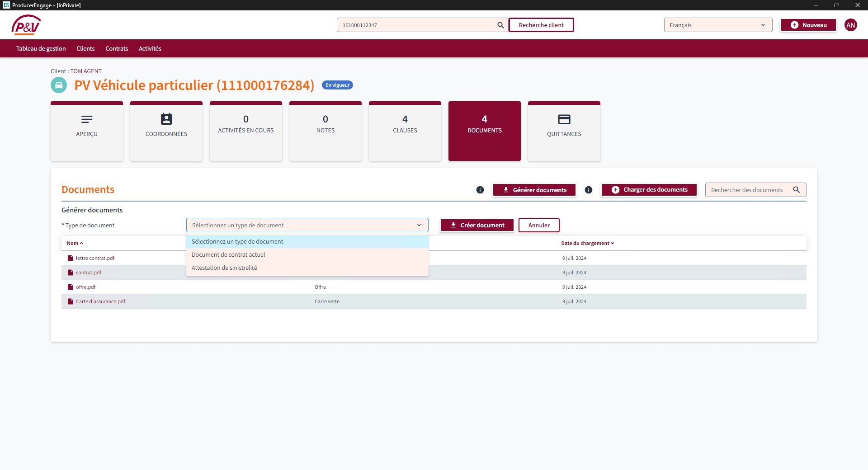This screenshot has width=868, height=470.
Task: Click the magnifier in Rechercher des documents
Action: [797, 190]
